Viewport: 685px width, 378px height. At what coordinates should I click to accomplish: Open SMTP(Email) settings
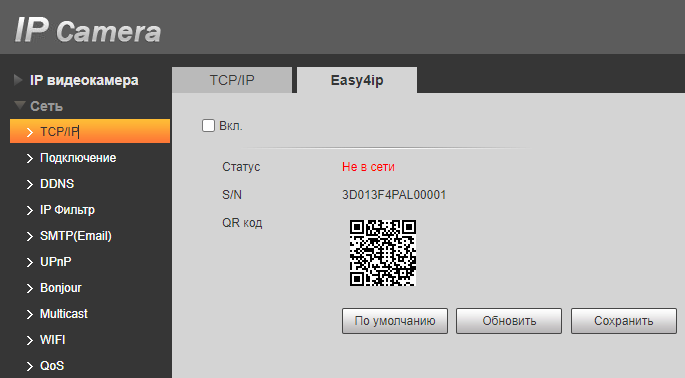[x=76, y=236]
